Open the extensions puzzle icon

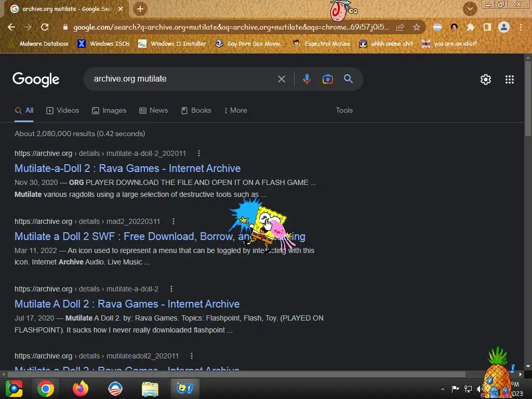click(471, 27)
